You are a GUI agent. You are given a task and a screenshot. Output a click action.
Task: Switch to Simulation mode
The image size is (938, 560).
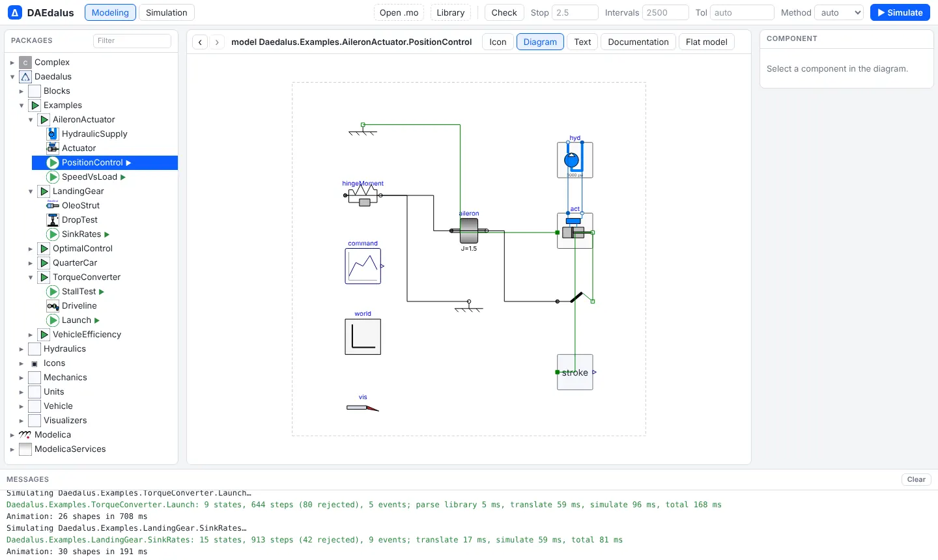[x=167, y=12]
